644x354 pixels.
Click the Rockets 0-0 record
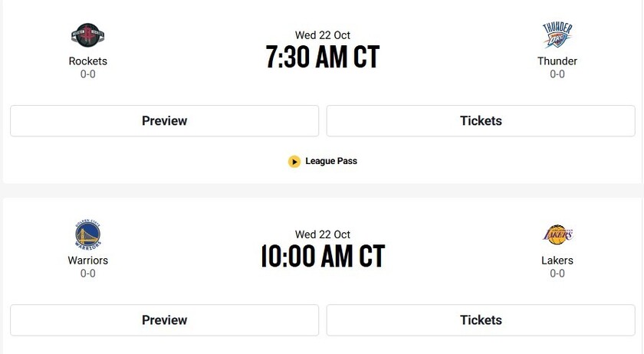(87, 74)
